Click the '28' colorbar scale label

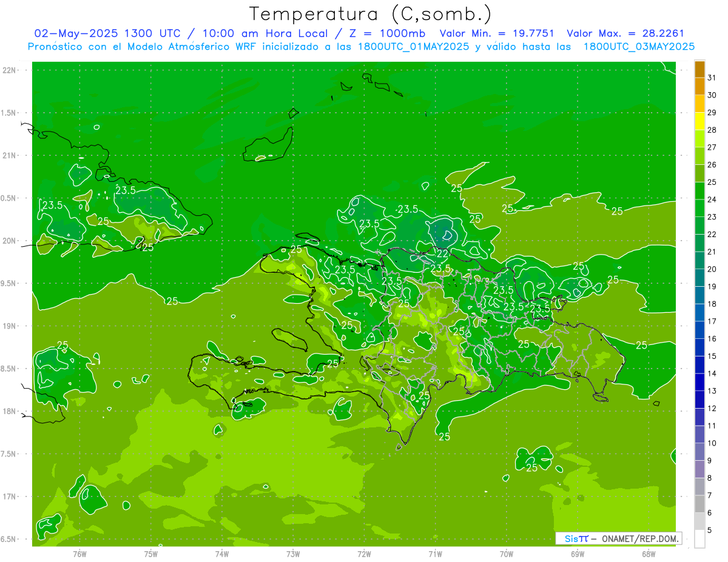(x=712, y=130)
